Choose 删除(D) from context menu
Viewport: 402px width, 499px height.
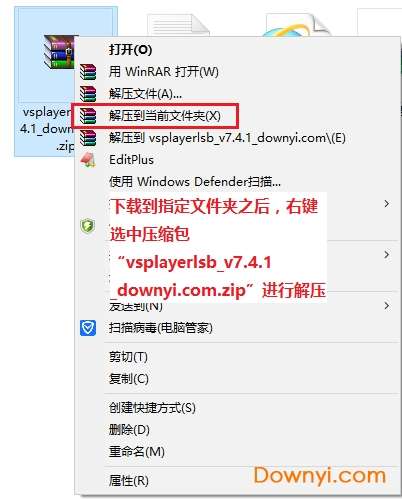129,430
